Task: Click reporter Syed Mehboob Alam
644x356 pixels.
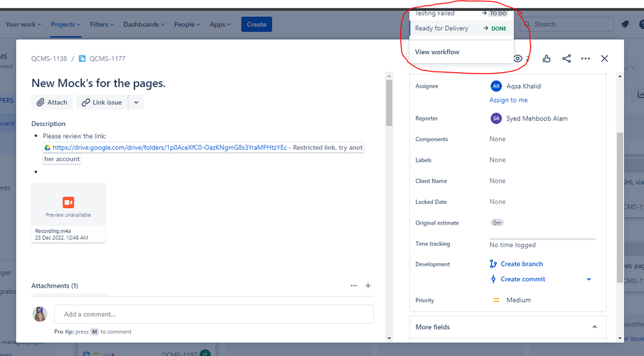Action: 529,119
